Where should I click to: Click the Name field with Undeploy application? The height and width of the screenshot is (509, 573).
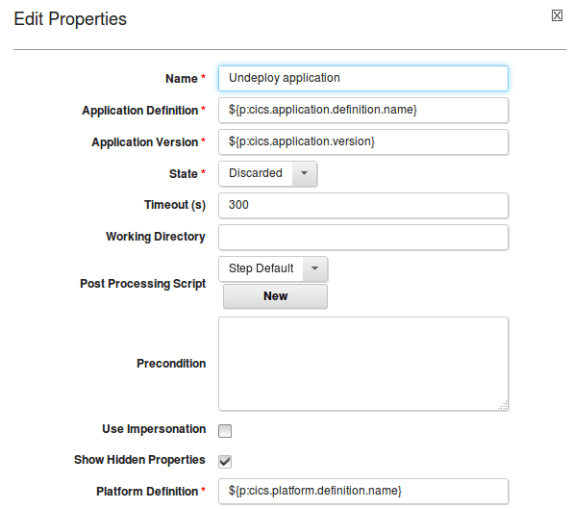pos(363,78)
